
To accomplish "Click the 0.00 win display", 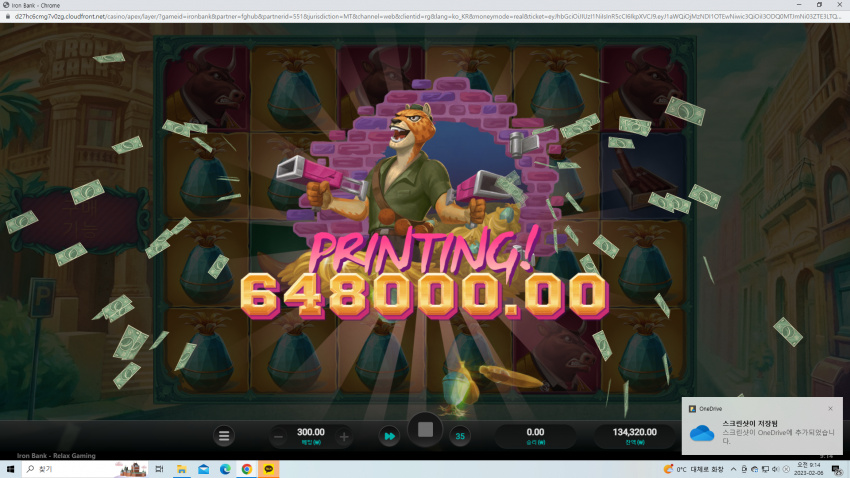I will point(535,432).
